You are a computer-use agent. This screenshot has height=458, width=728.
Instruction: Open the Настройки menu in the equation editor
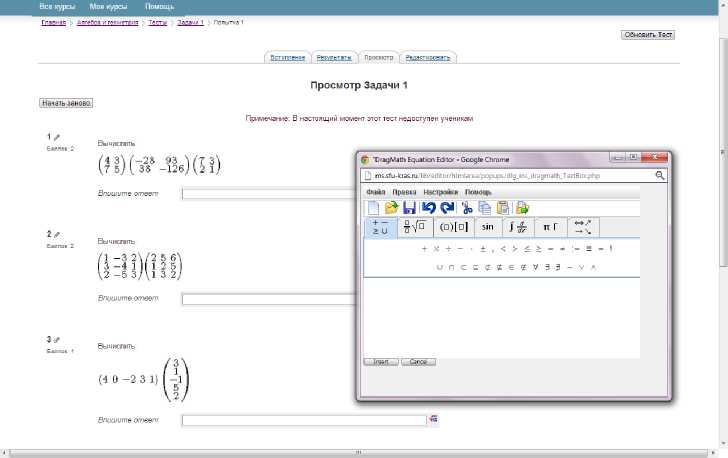coord(441,191)
